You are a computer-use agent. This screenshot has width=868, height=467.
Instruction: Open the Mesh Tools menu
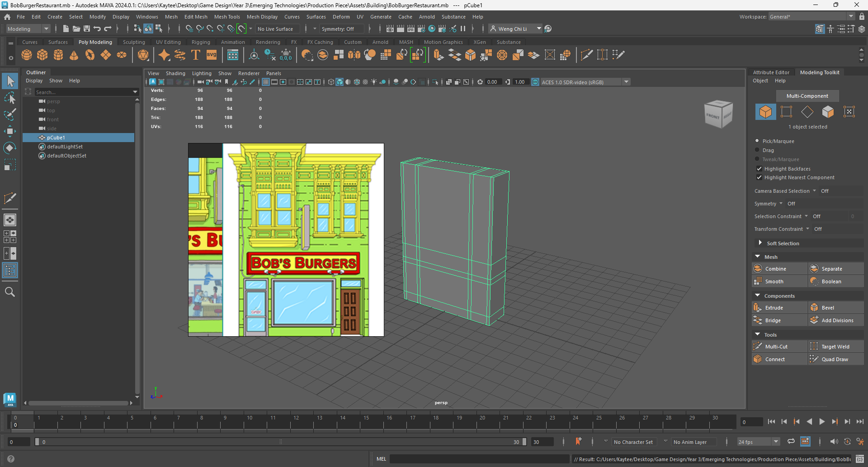[x=227, y=17]
